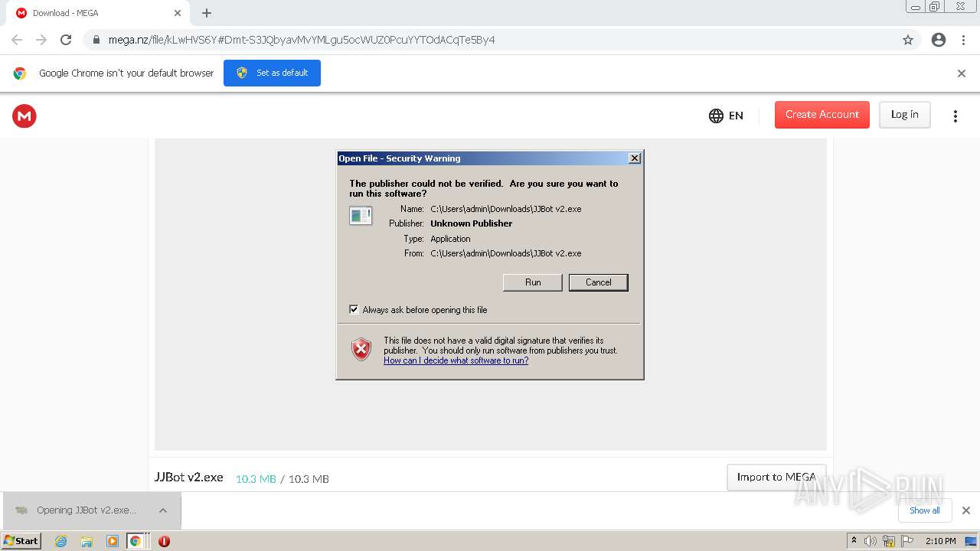Click the taskbar clock 2:10 PM

(x=940, y=541)
